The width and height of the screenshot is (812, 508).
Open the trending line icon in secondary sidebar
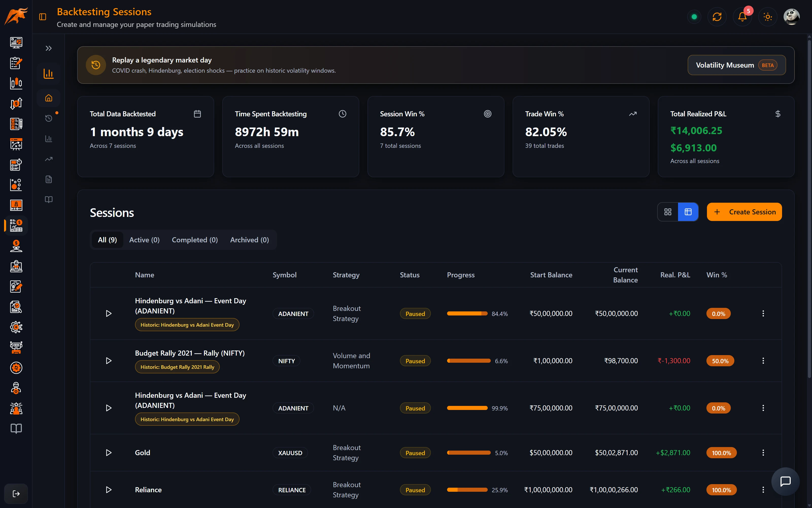tap(49, 159)
